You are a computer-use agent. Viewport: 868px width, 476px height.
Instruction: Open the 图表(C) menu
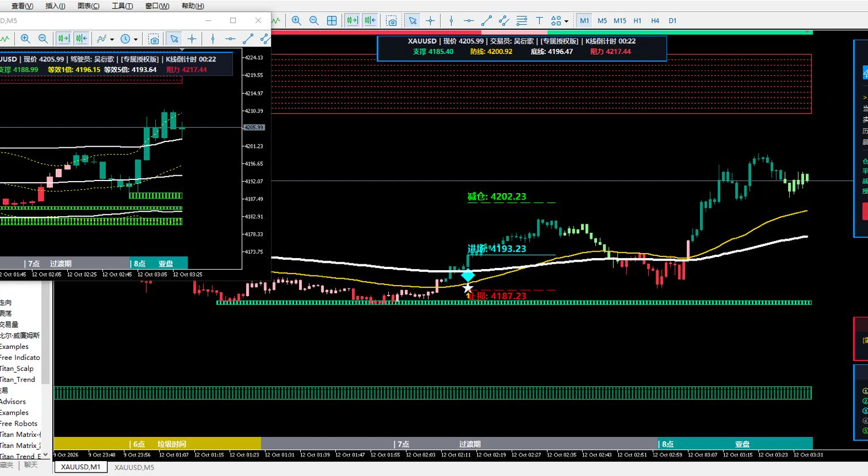[88, 6]
